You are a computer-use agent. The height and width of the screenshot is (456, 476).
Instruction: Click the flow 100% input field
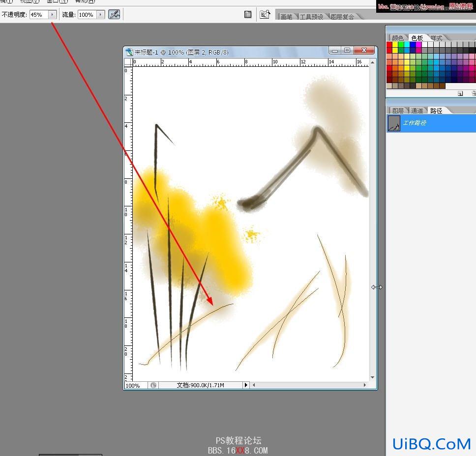tap(87, 15)
